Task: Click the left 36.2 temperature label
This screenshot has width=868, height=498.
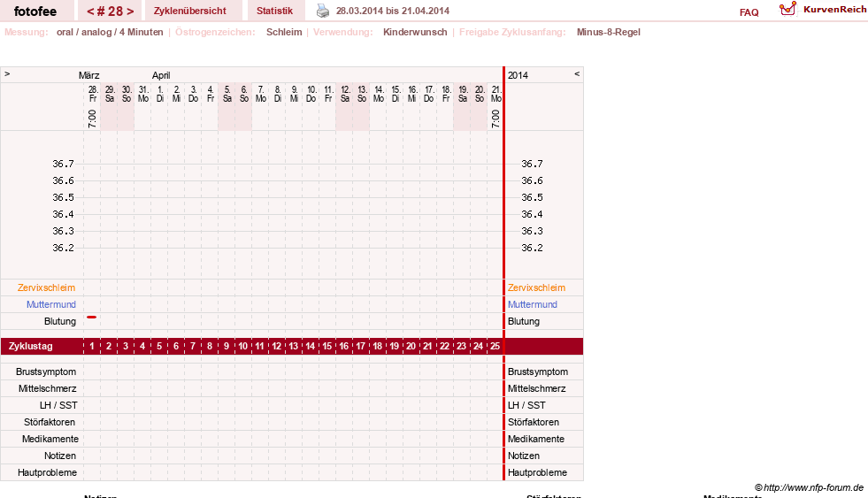Action: coord(63,248)
